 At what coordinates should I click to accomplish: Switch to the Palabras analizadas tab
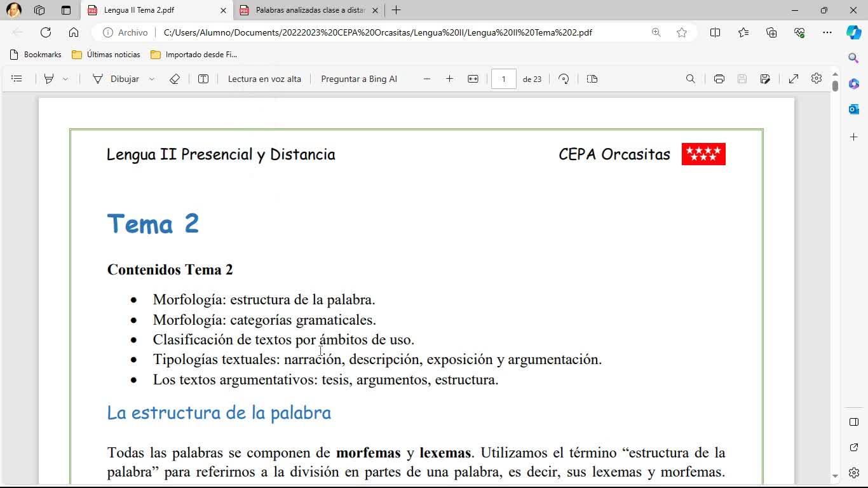(x=309, y=10)
